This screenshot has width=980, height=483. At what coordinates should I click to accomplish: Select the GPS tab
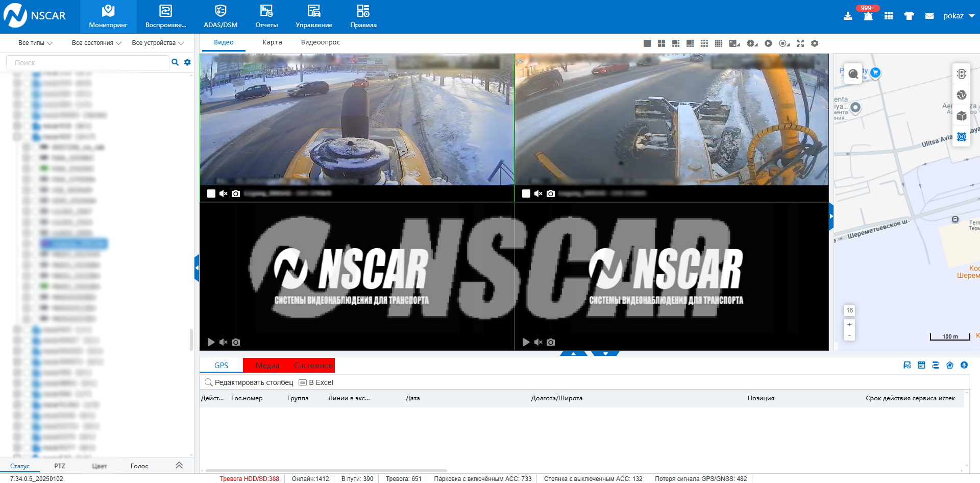coord(221,366)
